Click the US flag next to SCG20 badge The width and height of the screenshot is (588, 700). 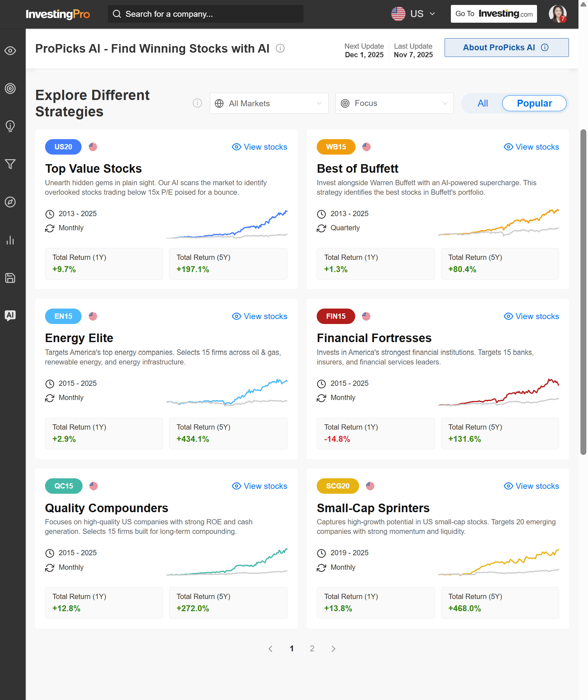coord(370,486)
